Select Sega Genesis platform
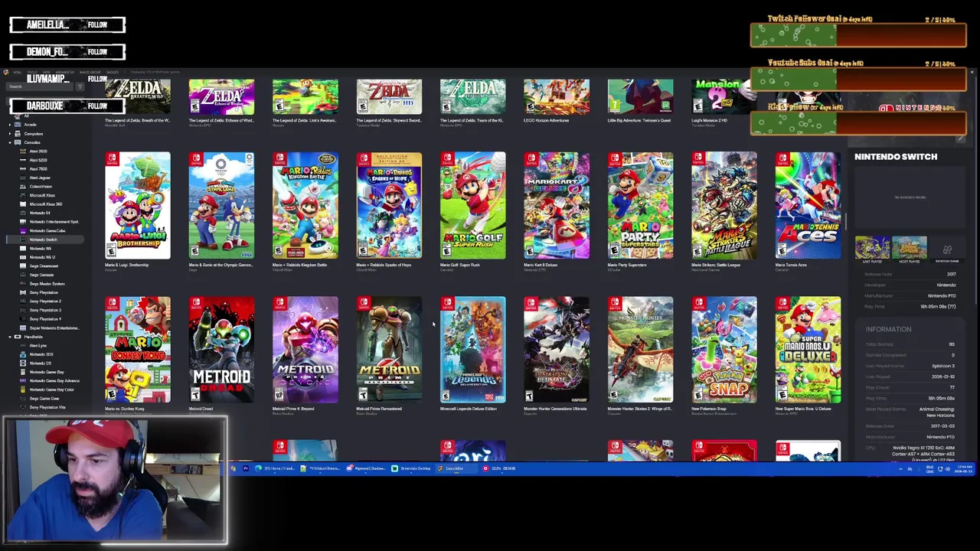Screen dimensions: 980x551 point(41,275)
